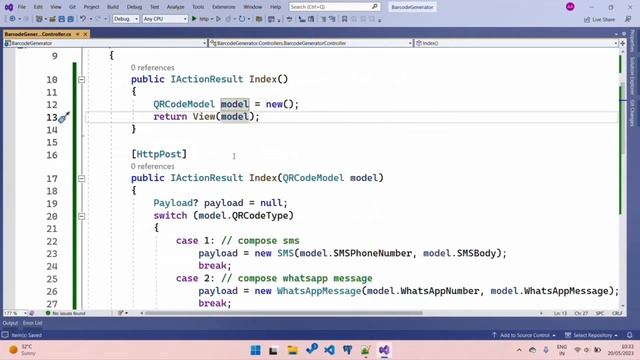This screenshot has height=360, width=640.
Task: Close the BarcodeGeneratorController.cs tab
Action: (85, 34)
